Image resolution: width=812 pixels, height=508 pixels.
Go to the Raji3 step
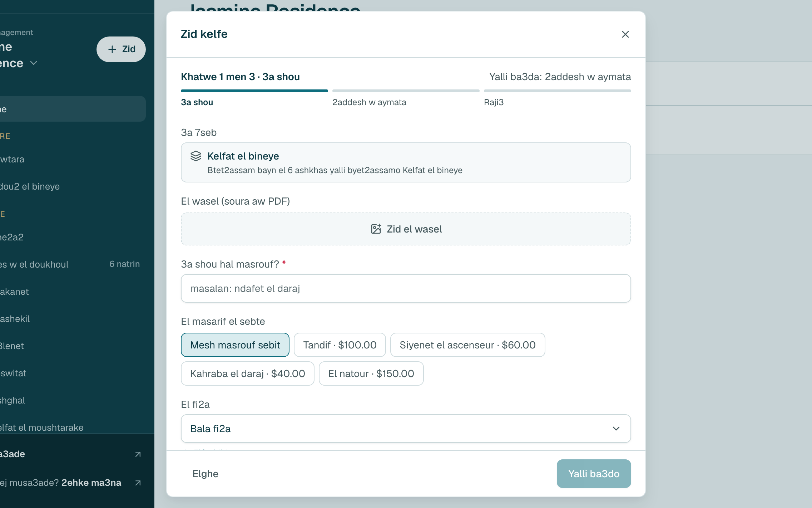coord(494,102)
